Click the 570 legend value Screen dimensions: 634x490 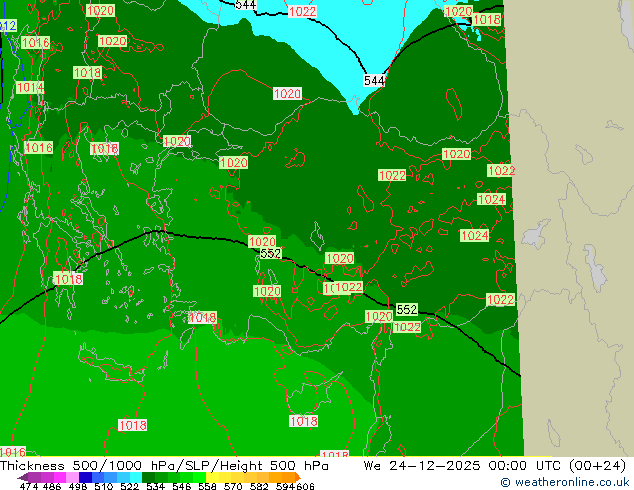[x=233, y=486]
